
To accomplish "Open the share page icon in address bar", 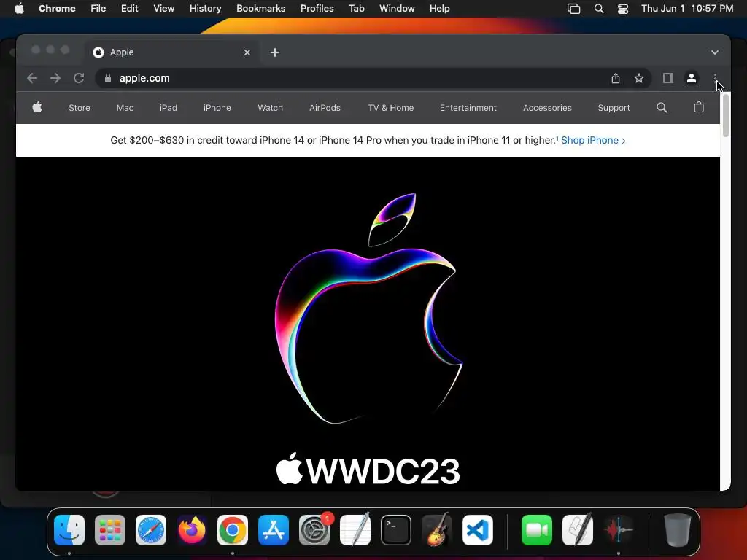I will [x=616, y=78].
